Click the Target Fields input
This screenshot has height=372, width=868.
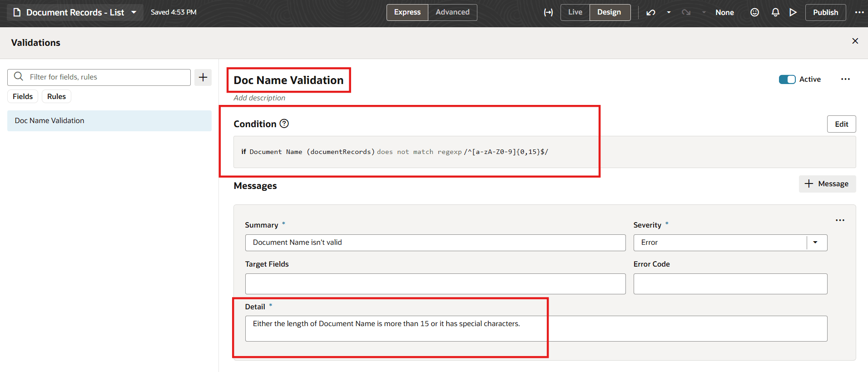coord(435,284)
